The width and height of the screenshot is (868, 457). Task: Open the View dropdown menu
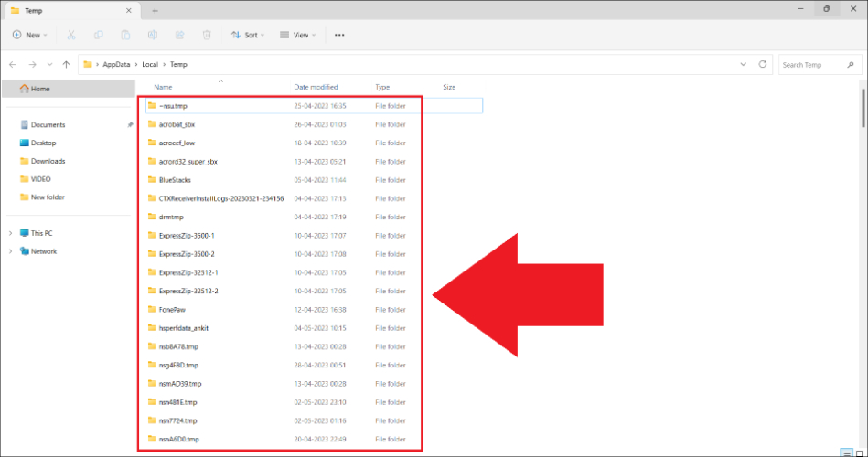point(298,35)
